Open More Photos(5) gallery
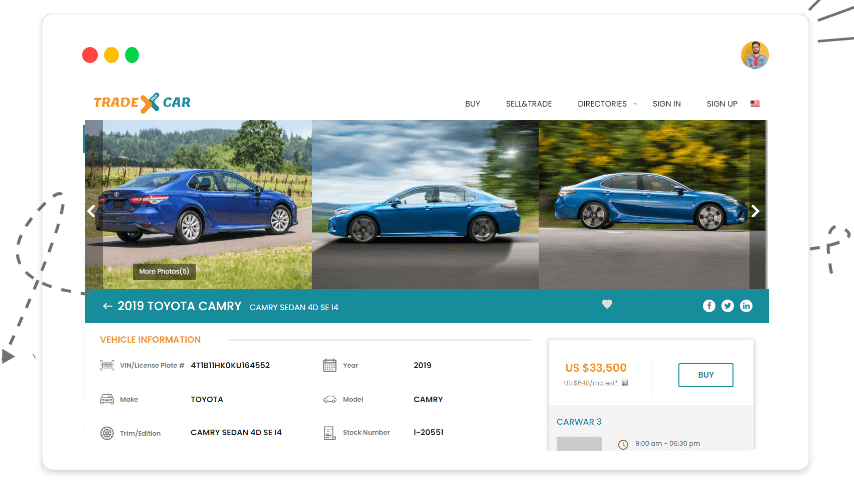This screenshot has height=483, width=854. click(164, 271)
